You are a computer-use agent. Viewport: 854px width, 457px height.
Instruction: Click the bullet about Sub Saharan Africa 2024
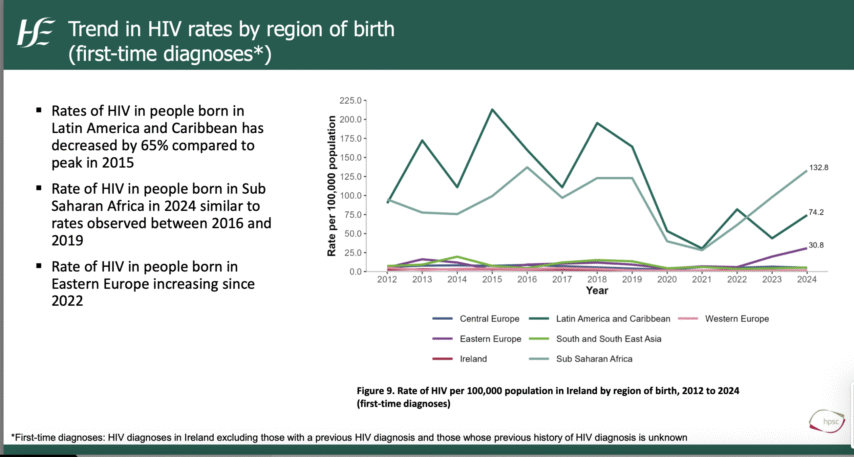(159, 213)
